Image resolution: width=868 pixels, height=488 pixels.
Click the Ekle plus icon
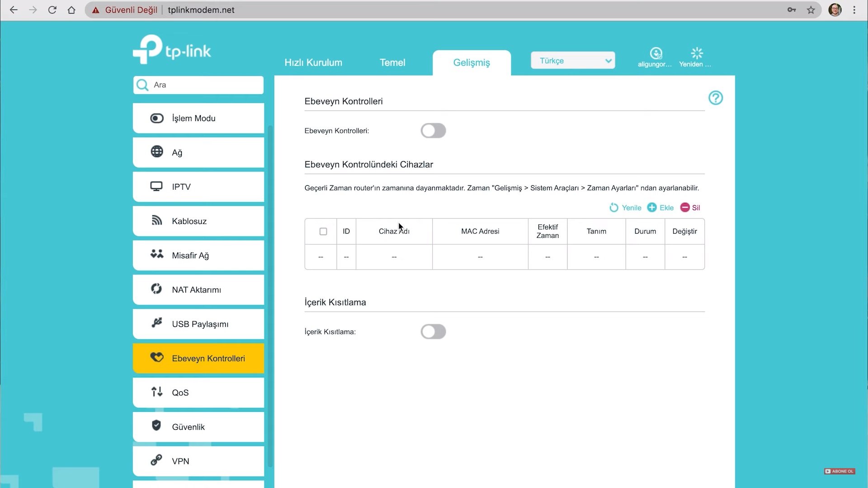(x=651, y=207)
